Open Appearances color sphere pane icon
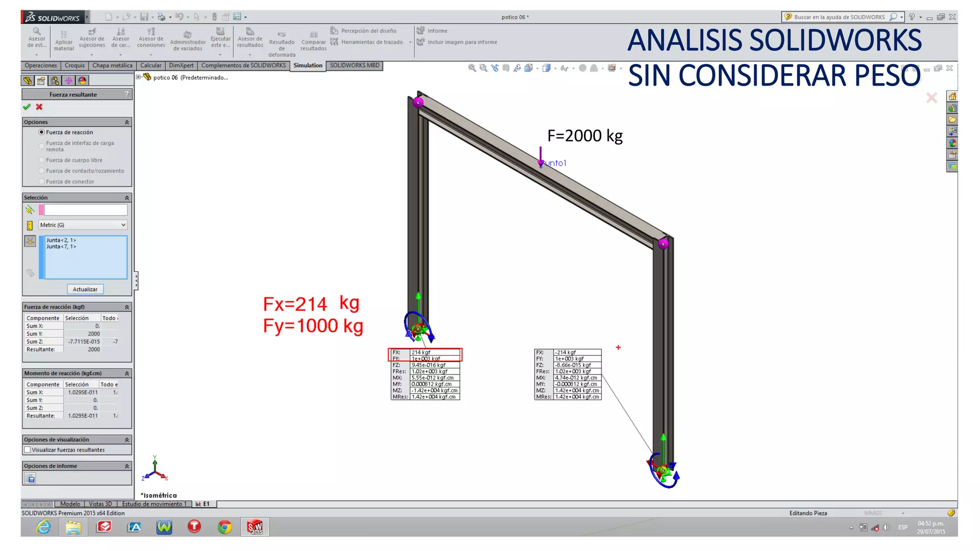The image size is (980, 551). 952,143
